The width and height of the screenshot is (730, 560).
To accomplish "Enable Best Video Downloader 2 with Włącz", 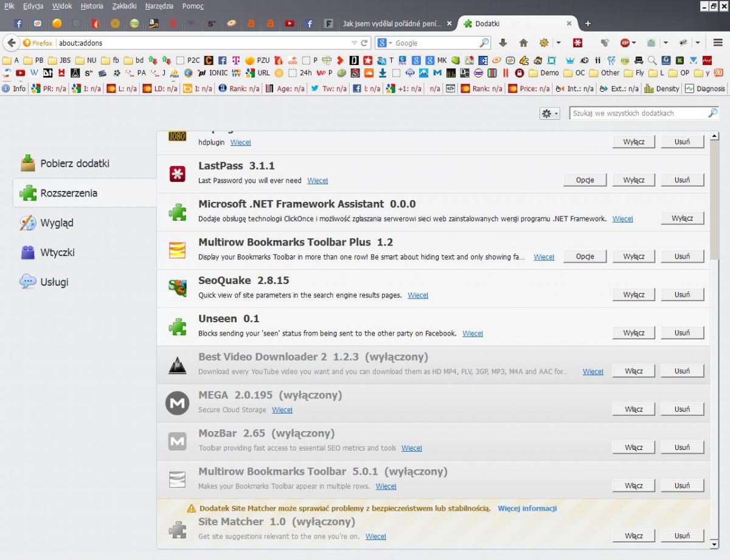I will [x=634, y=371].
